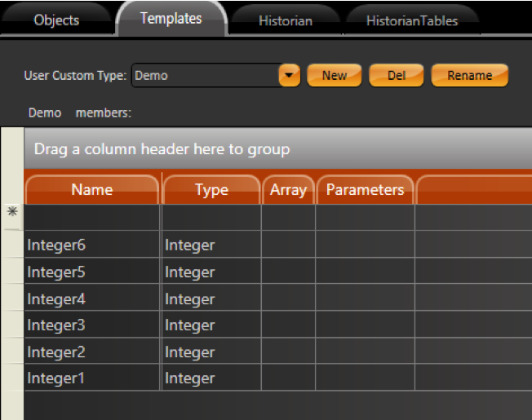
Task: Select the Templates tab
Action: click(x=171, y=19)
